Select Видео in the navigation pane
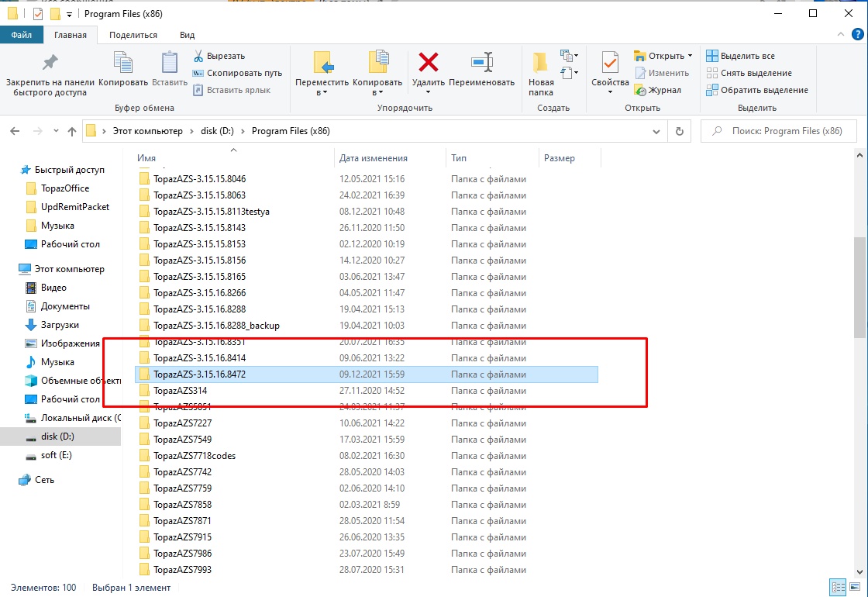 (x=53, y=288)
